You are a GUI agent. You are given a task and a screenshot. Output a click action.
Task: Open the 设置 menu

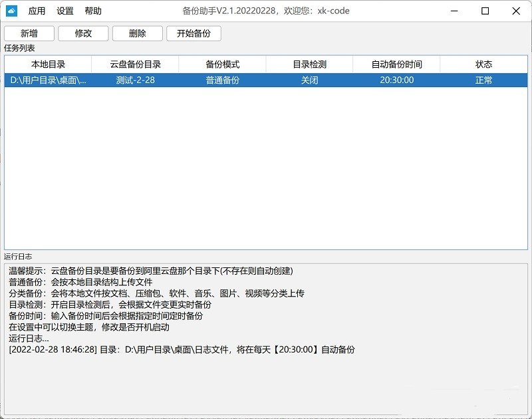tap(65, 10)
